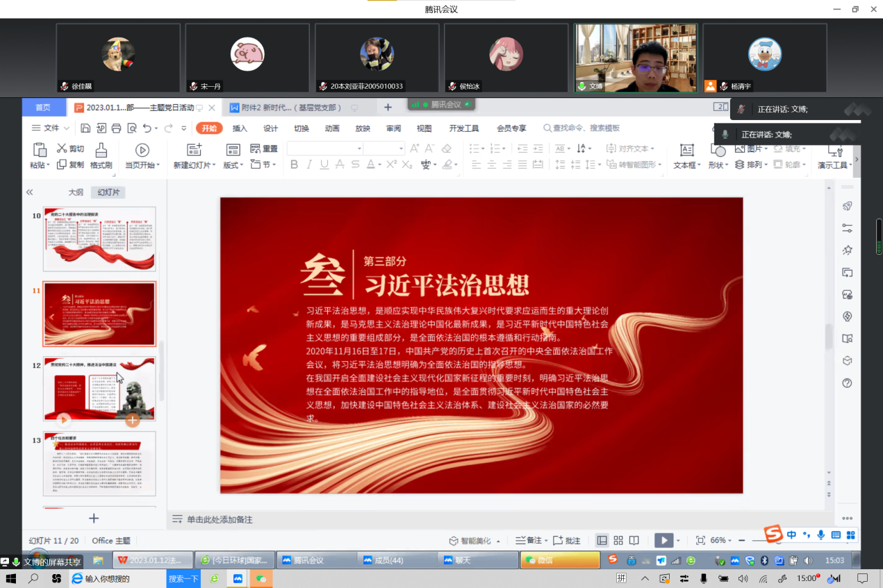Switch to slide sorter grid view icon

click(x=618, y=540)
